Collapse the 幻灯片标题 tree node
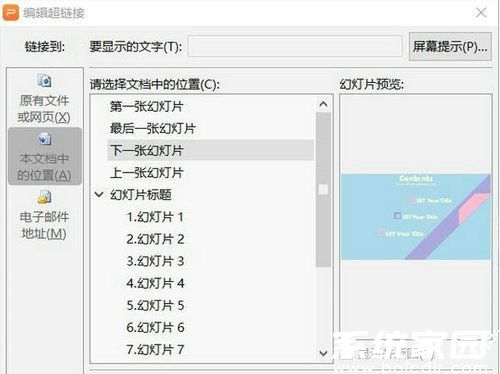Viewport: 500px width, 374px height. (x=99, y=194)
